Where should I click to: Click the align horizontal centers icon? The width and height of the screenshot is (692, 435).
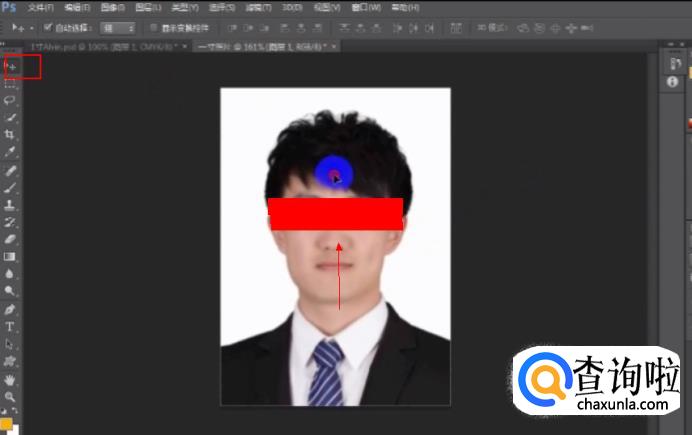301,28
